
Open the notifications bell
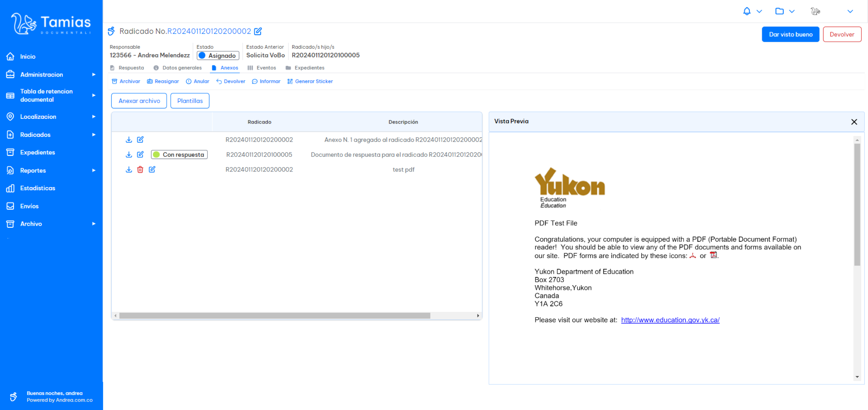coord(747,11)
